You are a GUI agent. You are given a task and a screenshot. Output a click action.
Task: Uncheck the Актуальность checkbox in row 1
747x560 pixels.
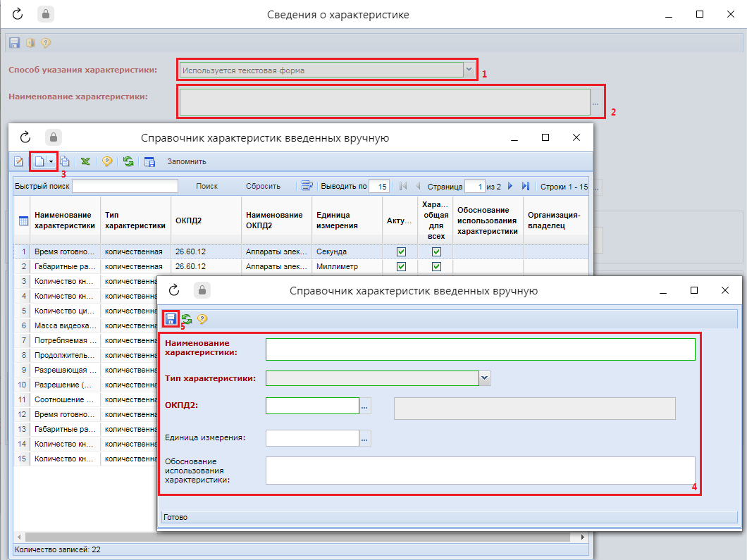[x=402, y=251]
